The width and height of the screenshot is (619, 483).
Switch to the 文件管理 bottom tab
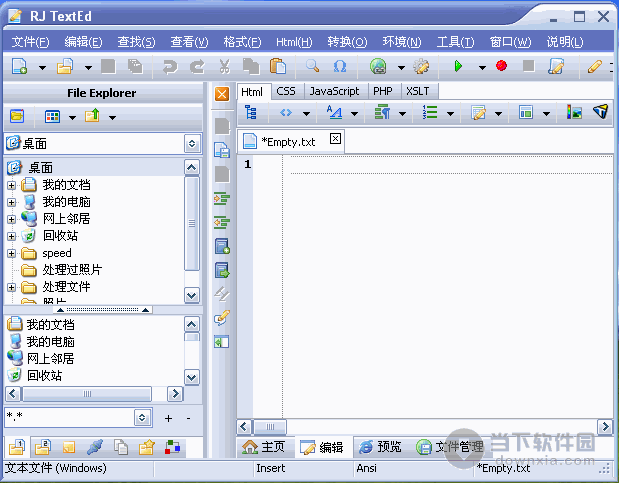[x=449, y=447]
